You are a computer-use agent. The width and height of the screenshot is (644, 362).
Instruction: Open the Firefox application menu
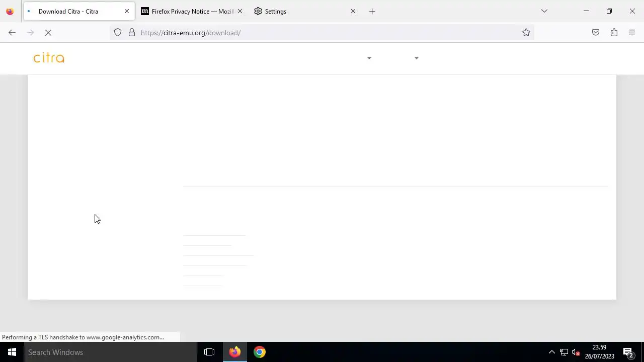pos(632,33)
